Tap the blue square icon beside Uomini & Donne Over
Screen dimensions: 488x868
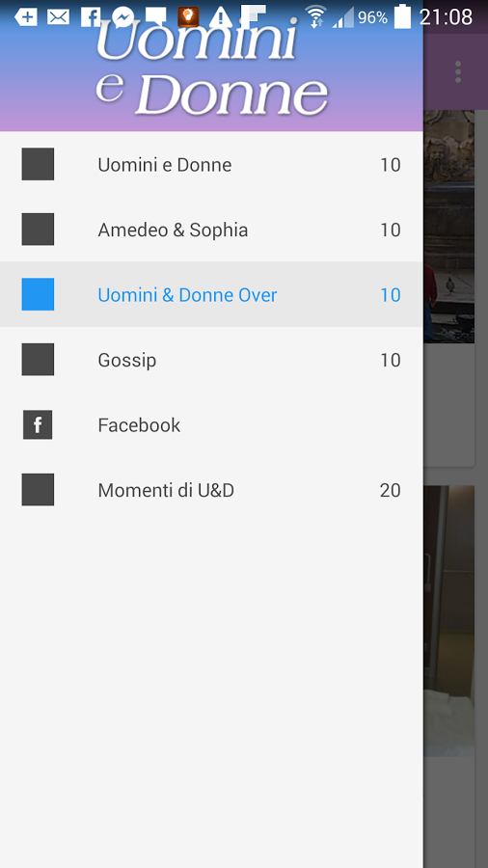pyautogui.click(x=38, y=294)
